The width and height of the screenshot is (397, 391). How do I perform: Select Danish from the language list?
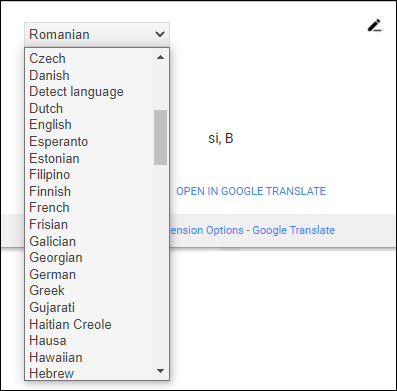pyautogui.click(x=88, y=75)
